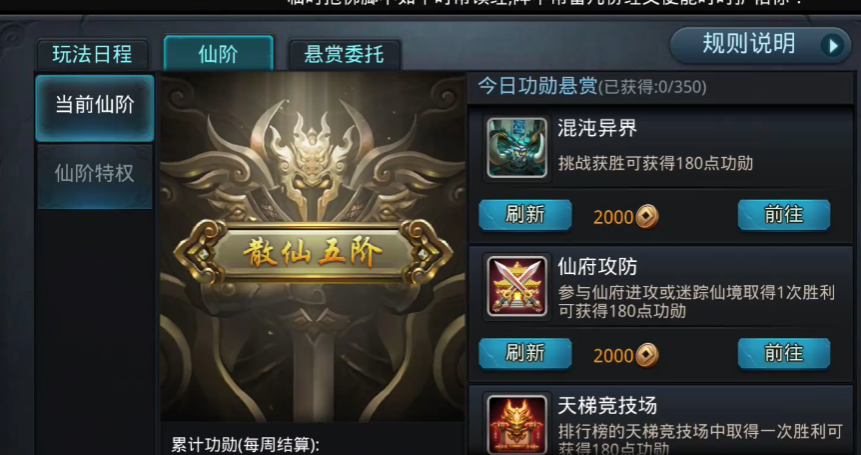Click the gold coin beside 仙府攻防 refresh cost
This screenshot has height=455, width=861.
pos(647,355)
